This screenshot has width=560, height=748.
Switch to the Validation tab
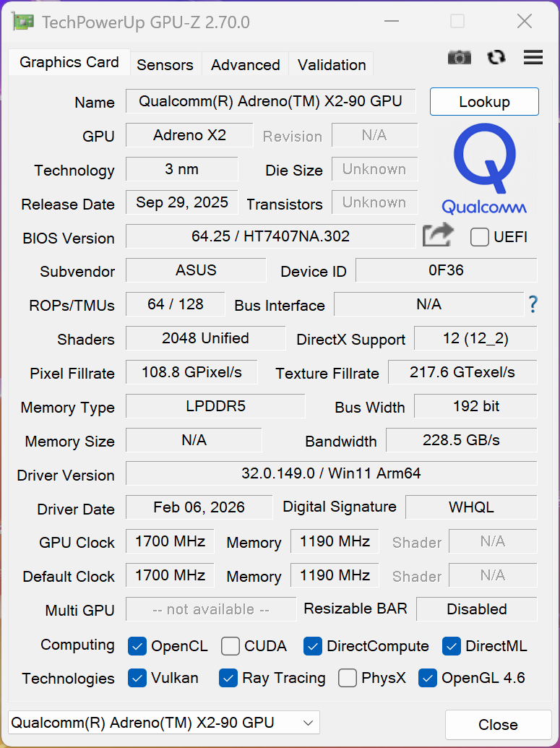pos(332,64)
